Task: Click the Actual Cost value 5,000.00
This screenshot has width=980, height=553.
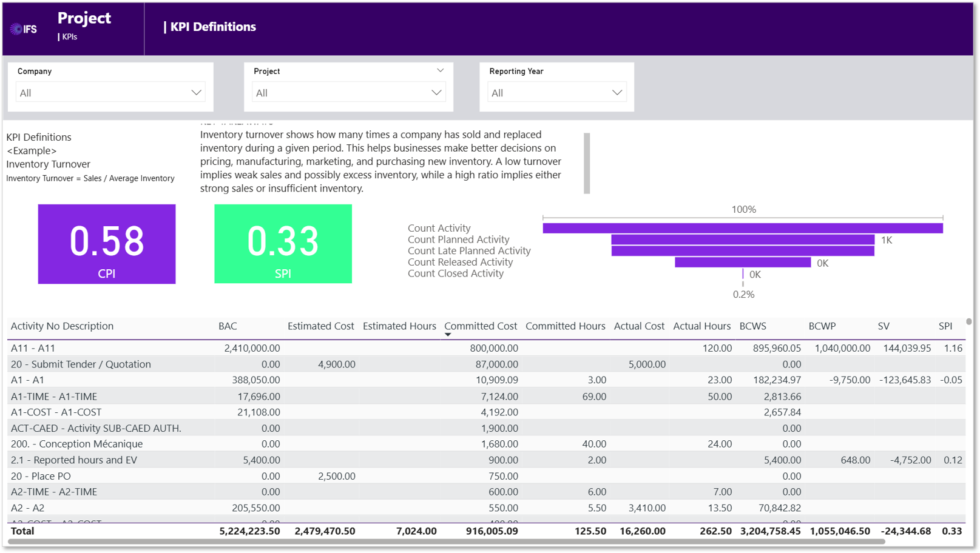Action: (x=647, y=364)
